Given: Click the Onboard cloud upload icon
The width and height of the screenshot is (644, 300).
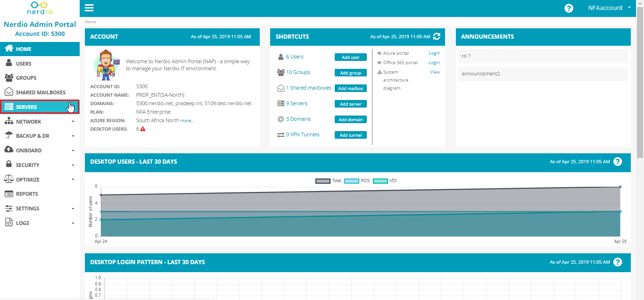Looking at the screenshot, I should [x=8, y=150].
